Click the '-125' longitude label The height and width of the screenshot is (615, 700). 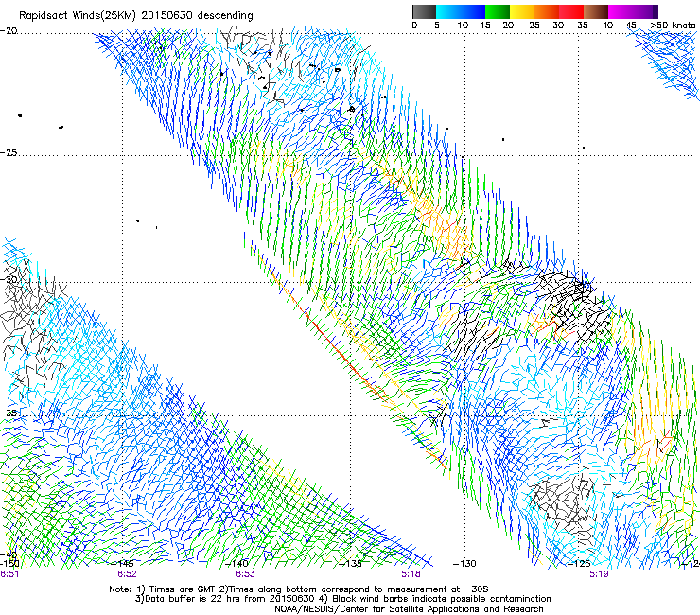[x=579, y=564]
